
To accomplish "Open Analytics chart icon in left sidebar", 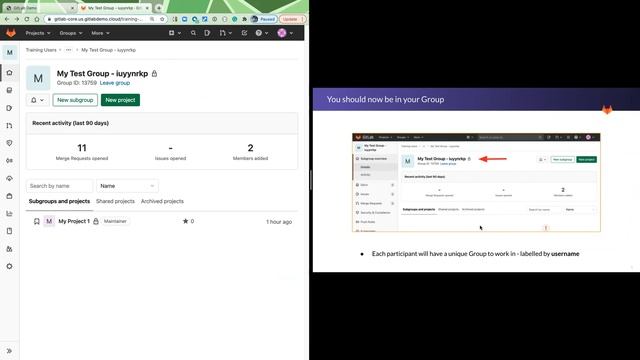I will tap(9, 213).
